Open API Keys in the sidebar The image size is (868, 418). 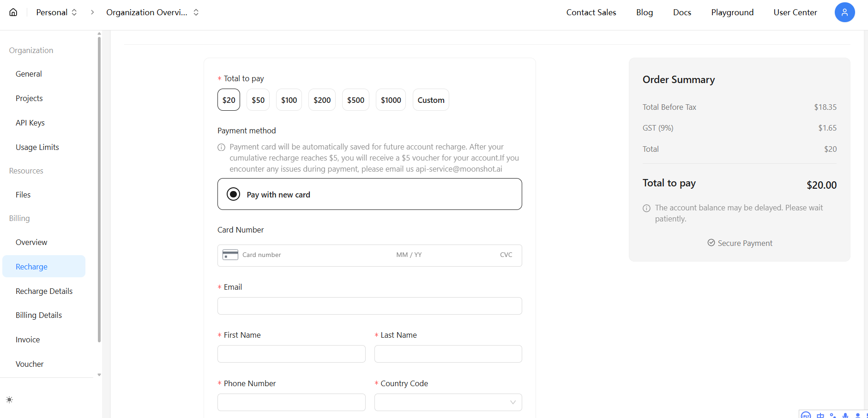coord(30,123)
